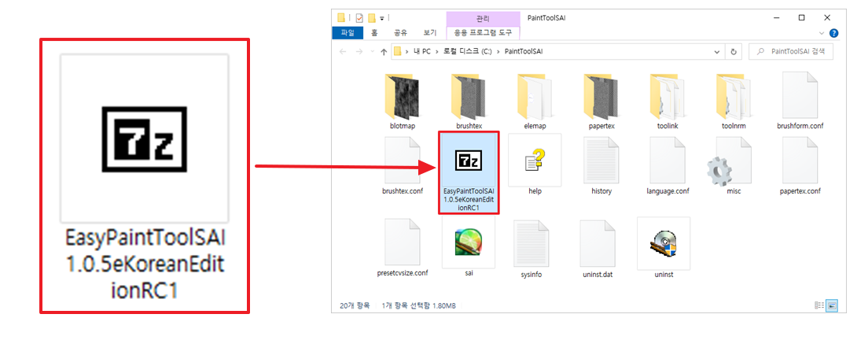The height and width of the screenshot is (340, 868).
Task: Click the quick access properties checkmark icon
Action: pos(359,18)
